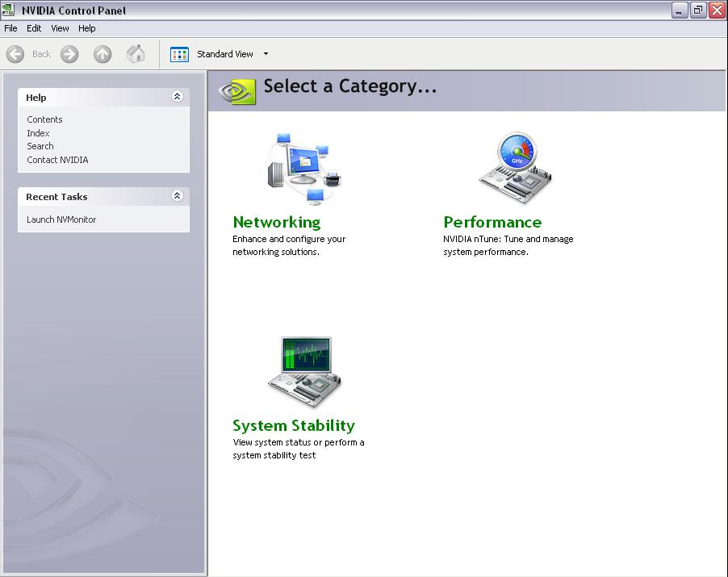Screen dimensions: 728x577
Task: Open the Networking category icon
Action: 304,169
